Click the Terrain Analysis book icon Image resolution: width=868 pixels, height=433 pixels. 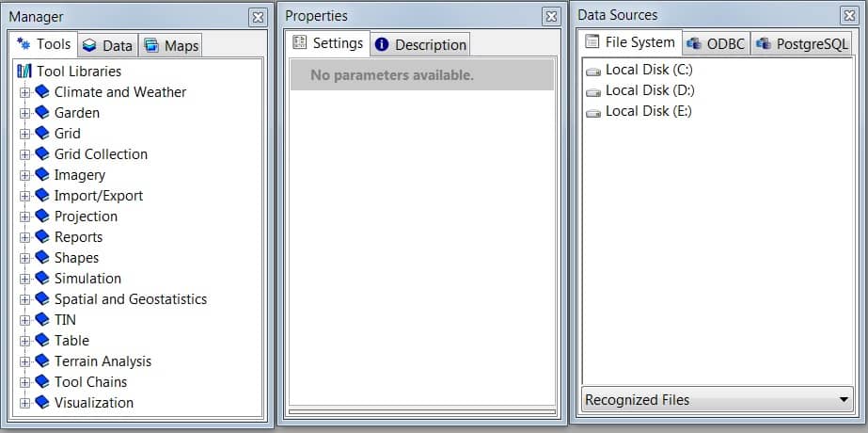pos(42,361)
